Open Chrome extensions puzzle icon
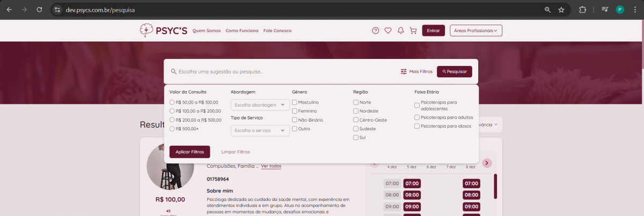Viewport: 644px width, 216px height. point(582,10)
